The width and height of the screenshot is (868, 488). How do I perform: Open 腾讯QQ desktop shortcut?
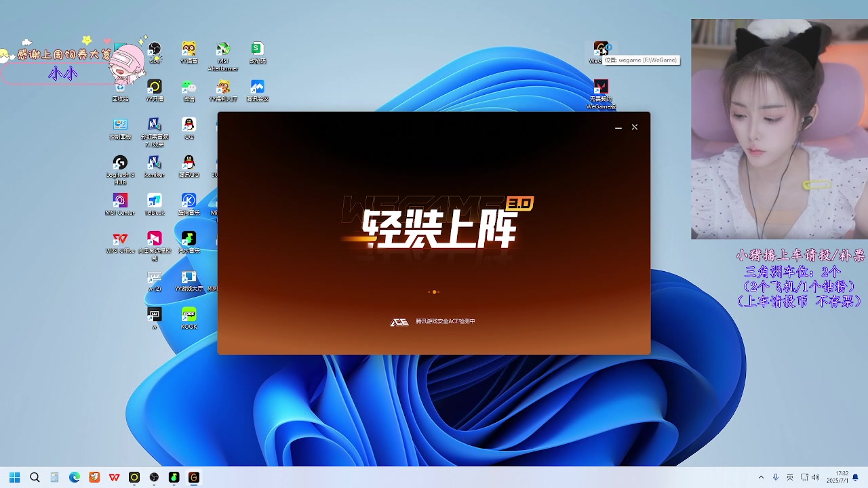[189, 166]
